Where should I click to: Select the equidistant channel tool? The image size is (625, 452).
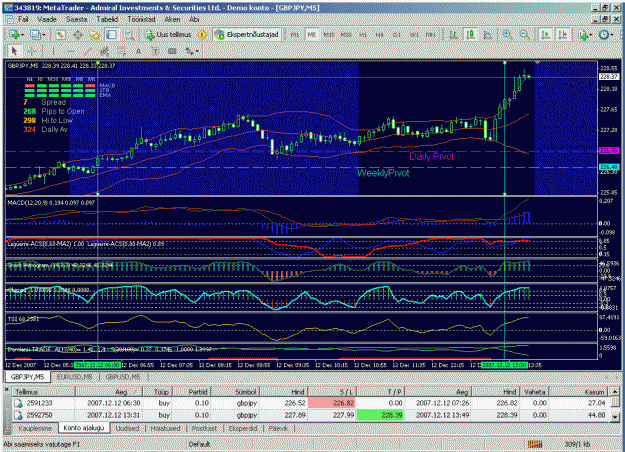point(104,51)
